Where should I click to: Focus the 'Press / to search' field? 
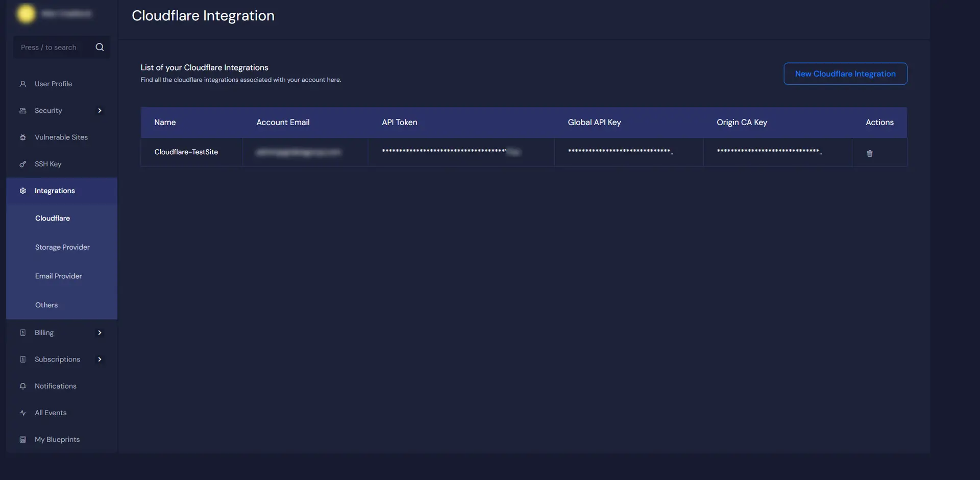click(62, 47)
